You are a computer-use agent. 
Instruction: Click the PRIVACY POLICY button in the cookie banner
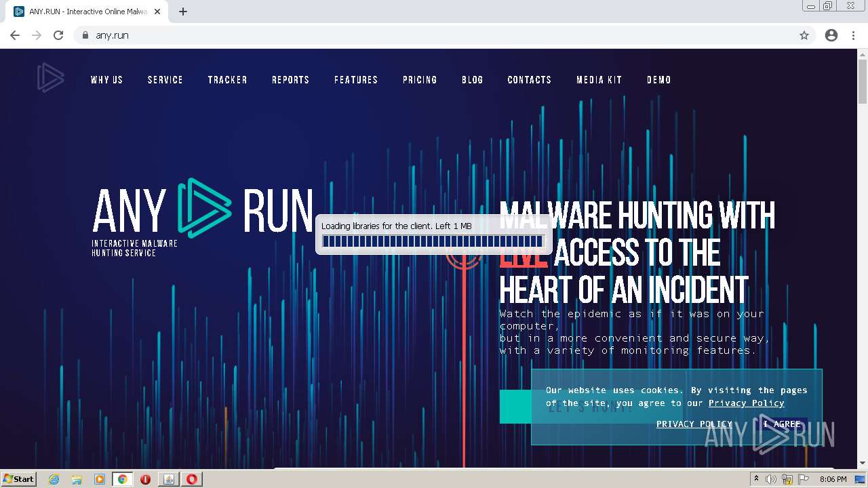[x=694, y=424]
